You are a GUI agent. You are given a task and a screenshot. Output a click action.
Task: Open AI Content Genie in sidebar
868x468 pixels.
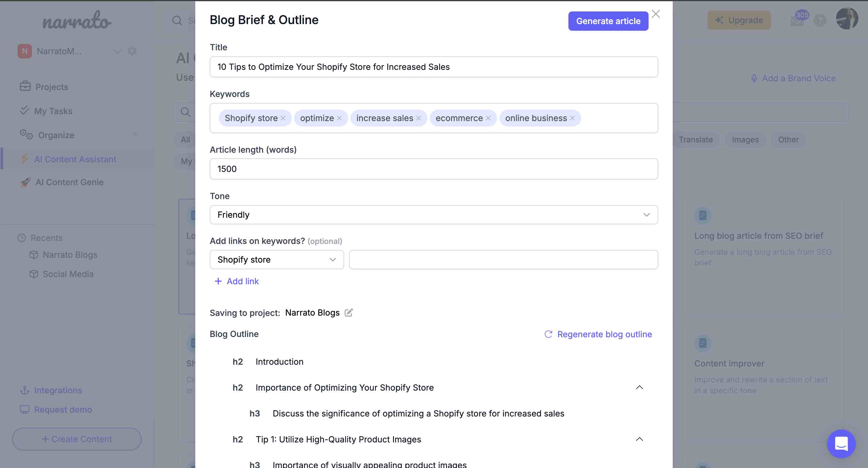[x=69, y=182]
